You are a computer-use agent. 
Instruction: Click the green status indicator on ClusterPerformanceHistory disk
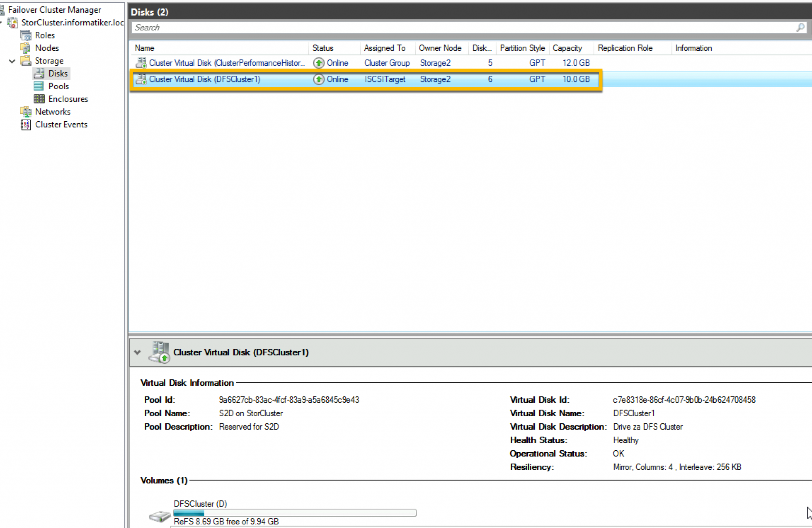click(319, 63)
